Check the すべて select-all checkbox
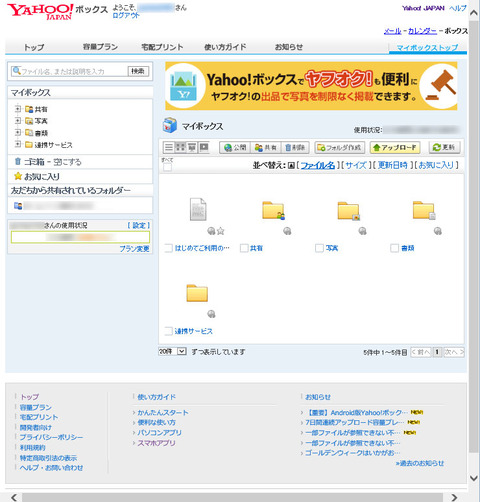 (x=167, y=167)
